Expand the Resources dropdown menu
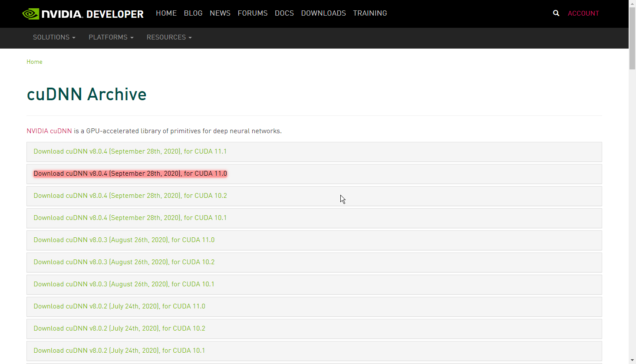Viewport: 636px width, 364px height. coord(169,37)
